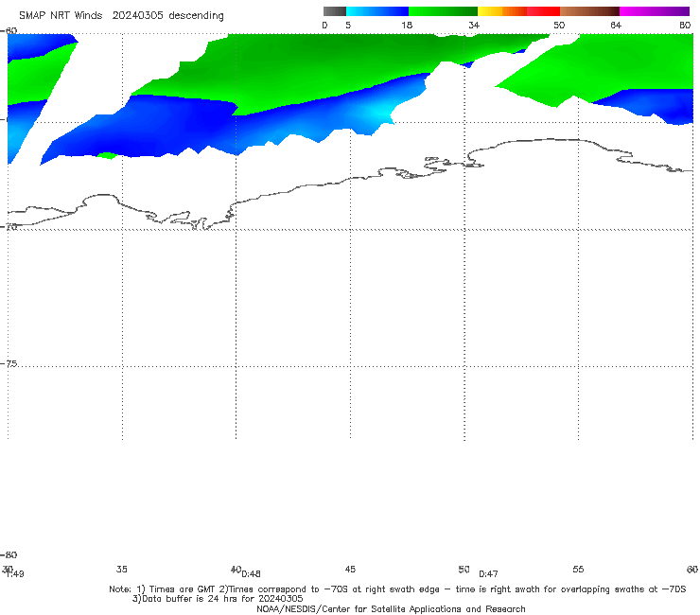Click the color bar scale label '80'
Viewport: 700px width, 615px height.
[685, 26]
